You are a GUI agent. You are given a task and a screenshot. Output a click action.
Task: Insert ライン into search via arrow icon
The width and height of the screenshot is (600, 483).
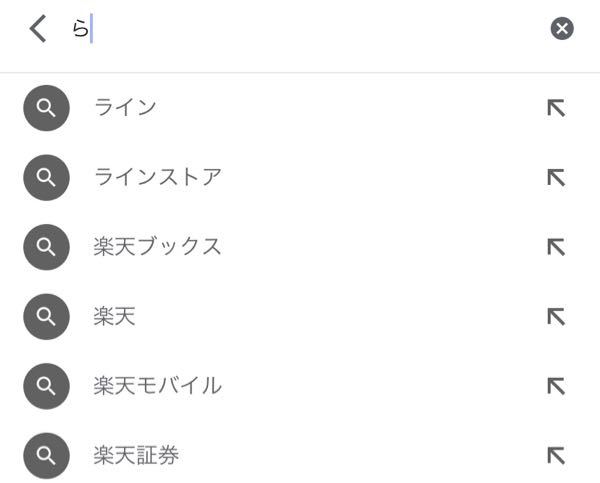click(x=556, y=108)
